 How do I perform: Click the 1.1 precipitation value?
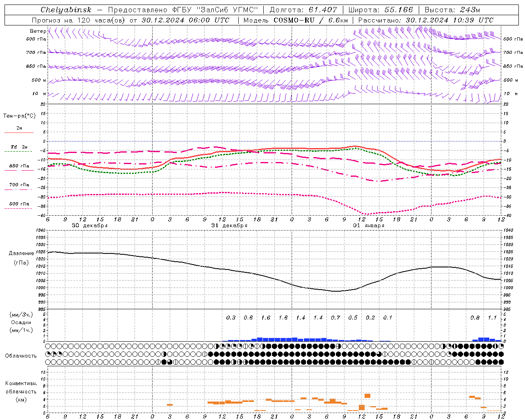[x=492, y=318]
